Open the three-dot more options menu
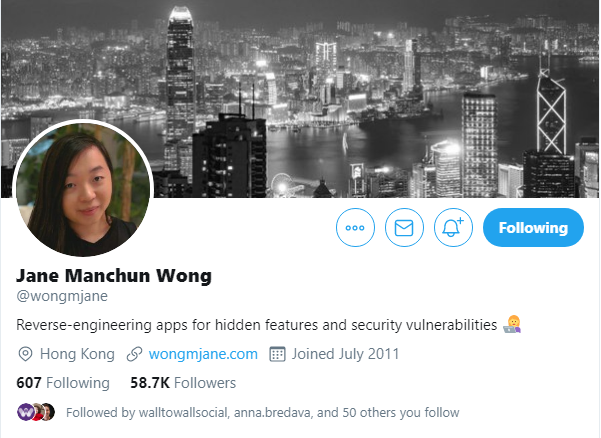The image size is (601, 438). pyautogui.click(x=355, y=228)
